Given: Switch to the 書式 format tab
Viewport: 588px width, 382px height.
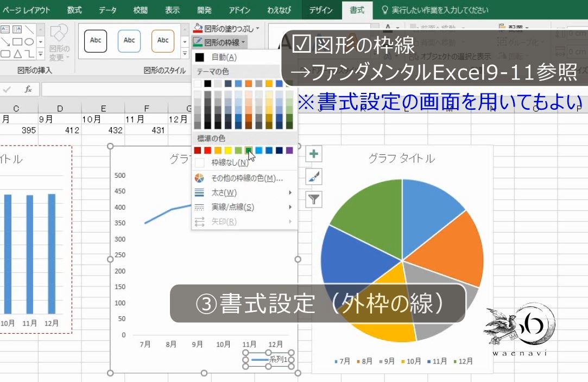Looking at the screenshot, I should [357, 10].
